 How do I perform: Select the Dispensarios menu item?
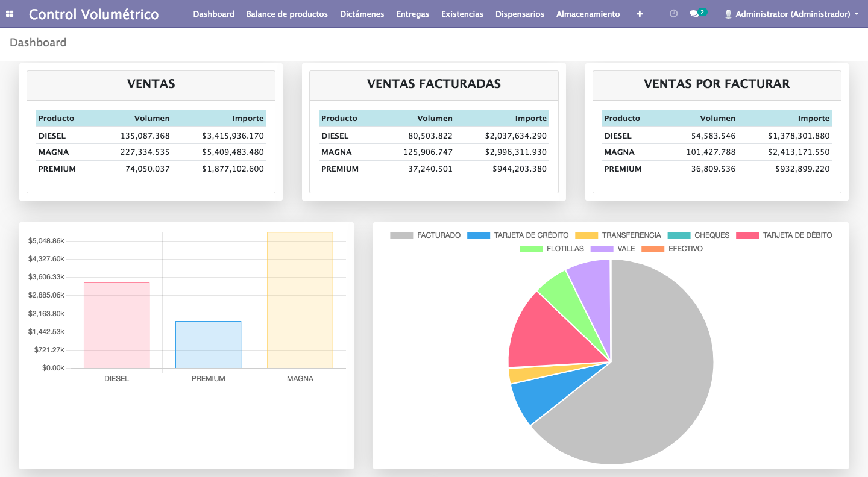pyautogui.click(x=520, y=14)
